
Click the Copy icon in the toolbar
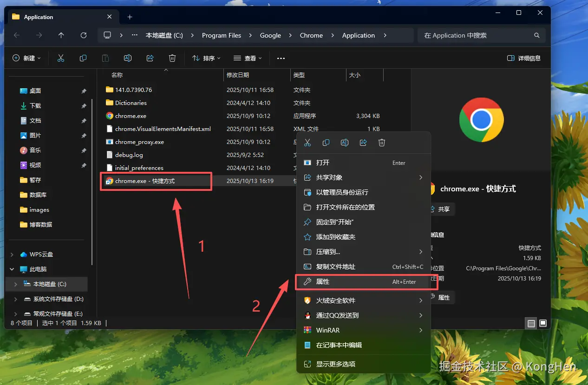pyautogui.click(x=83, y=58)
